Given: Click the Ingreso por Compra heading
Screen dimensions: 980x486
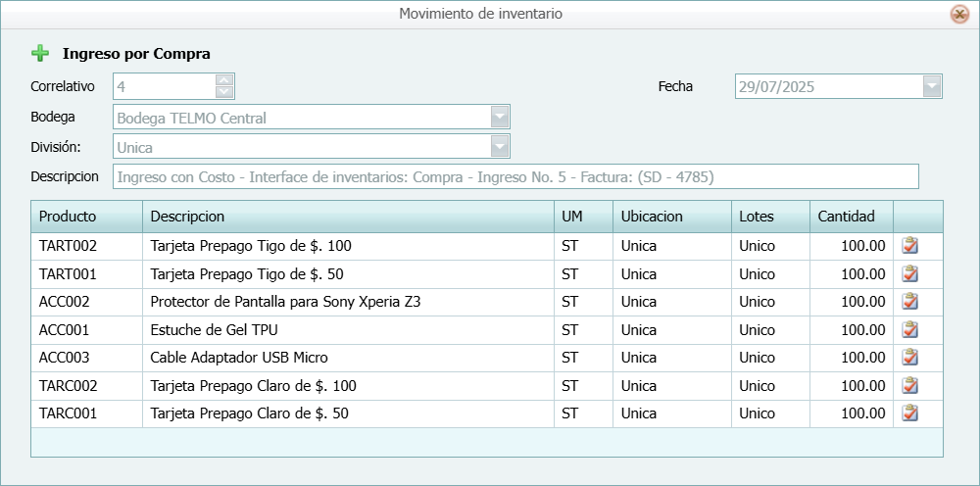Looking at the screenshot, I should (136, 54).
